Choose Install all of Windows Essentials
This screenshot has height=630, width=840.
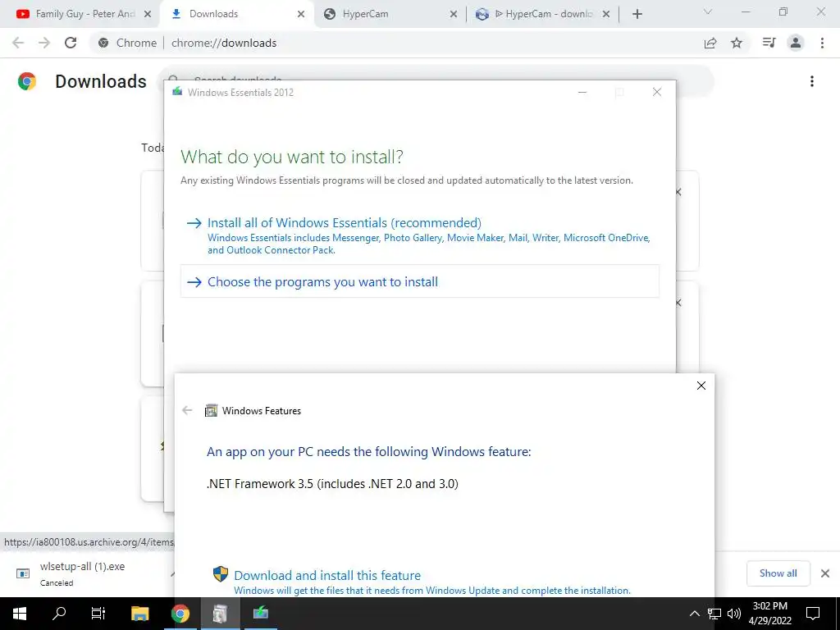420,235
